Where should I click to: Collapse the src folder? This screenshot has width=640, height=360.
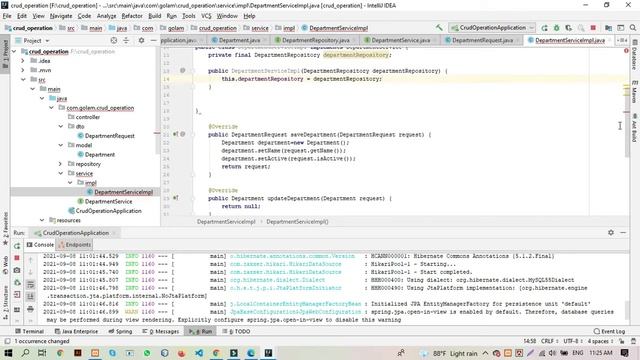pyautogui.click(x=23, y=80)
